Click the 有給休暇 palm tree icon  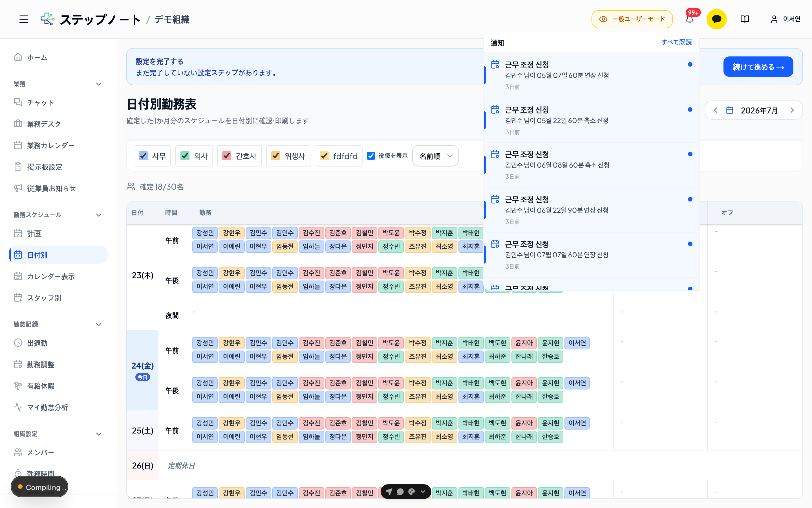tap(18, 386)
